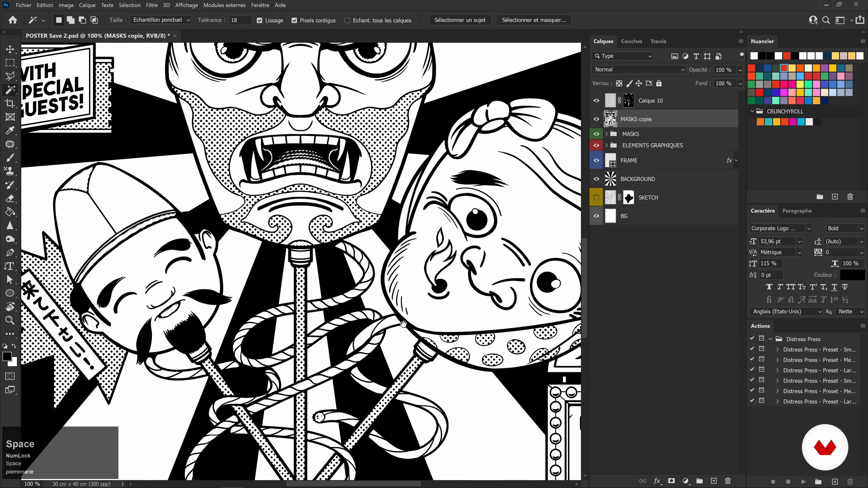Click Sélectionner un sujet button
Image resolution: width=868 pixels, height=488 pixels.
460,20
